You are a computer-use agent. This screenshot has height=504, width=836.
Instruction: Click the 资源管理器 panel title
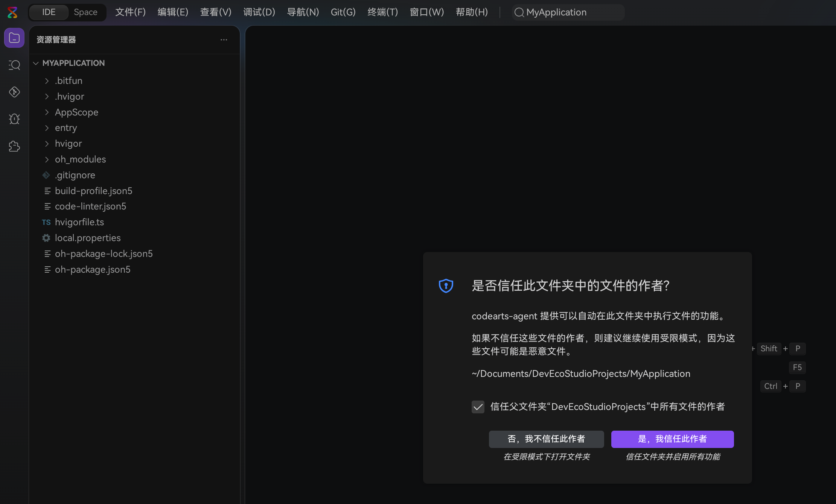click(x=56, y=40)
